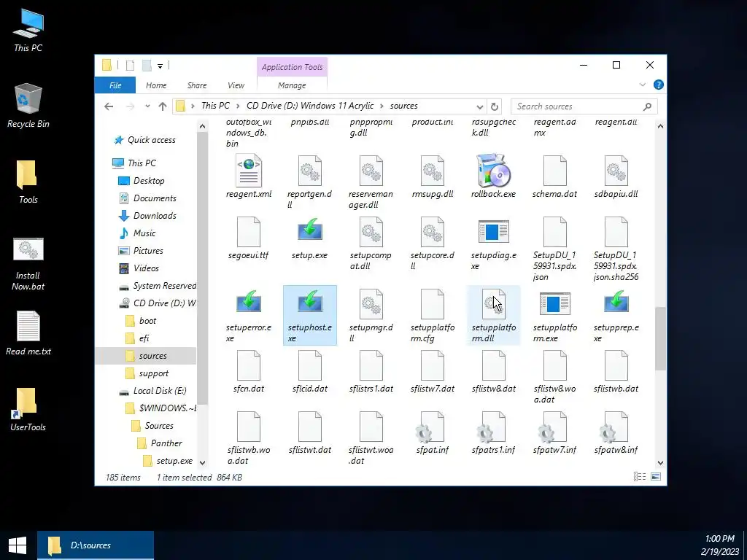Go back to previous folder

pyautogui.click(x=109, y=106)
